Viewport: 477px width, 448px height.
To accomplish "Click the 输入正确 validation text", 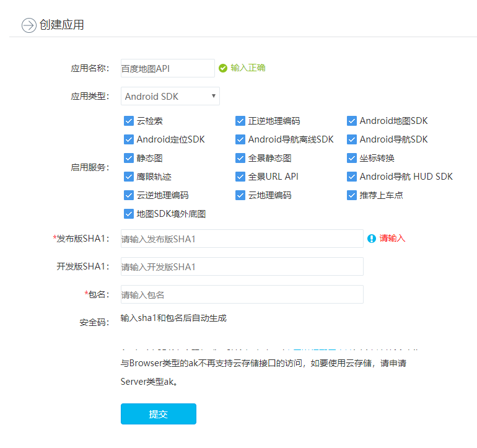I will click(x=248, y=68).
